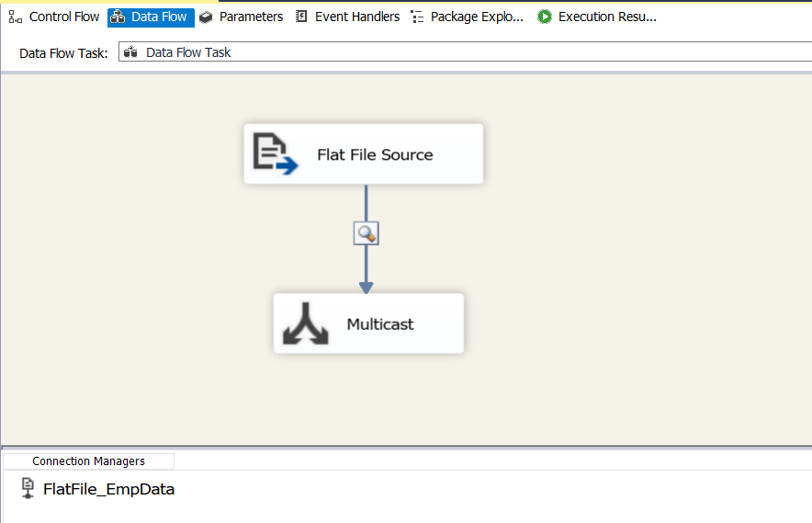Click the Flat File Source document icon
The width and height of the screenshot is (812, 523).
click(275, 153)
